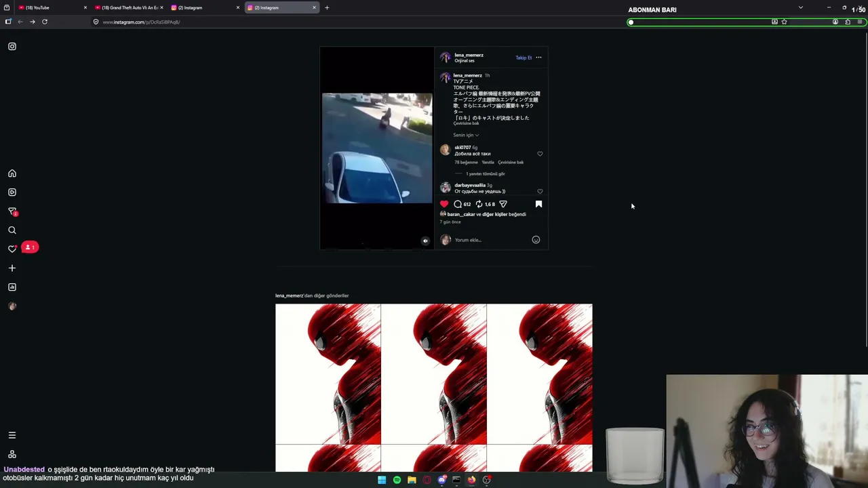The height and width of the screenshot is (488, 868).
Task: Open the Meta apps icon at sidebar bottom
Action: click(x=12, y=454)
